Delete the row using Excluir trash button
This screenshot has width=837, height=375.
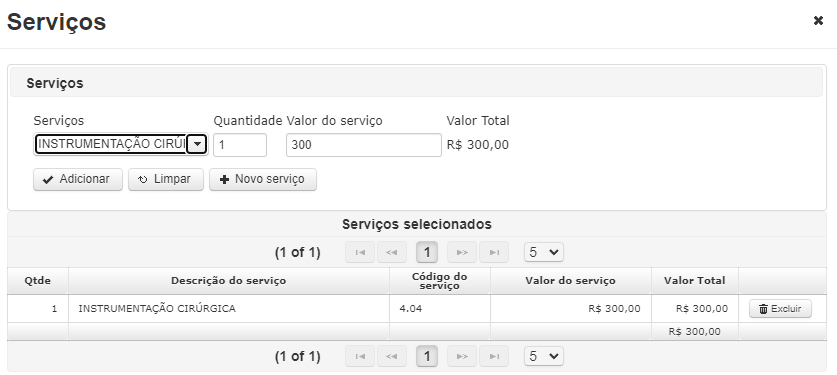coord(780,309)
